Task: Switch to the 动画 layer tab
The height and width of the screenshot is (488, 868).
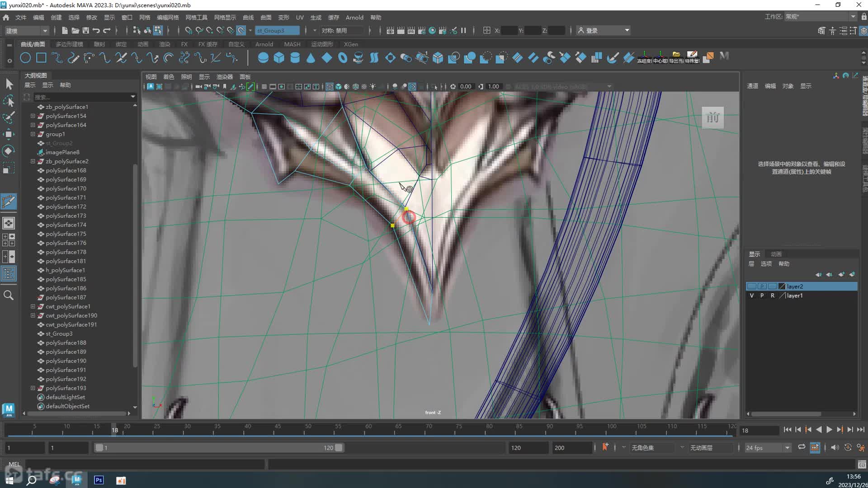Action: 776,254
